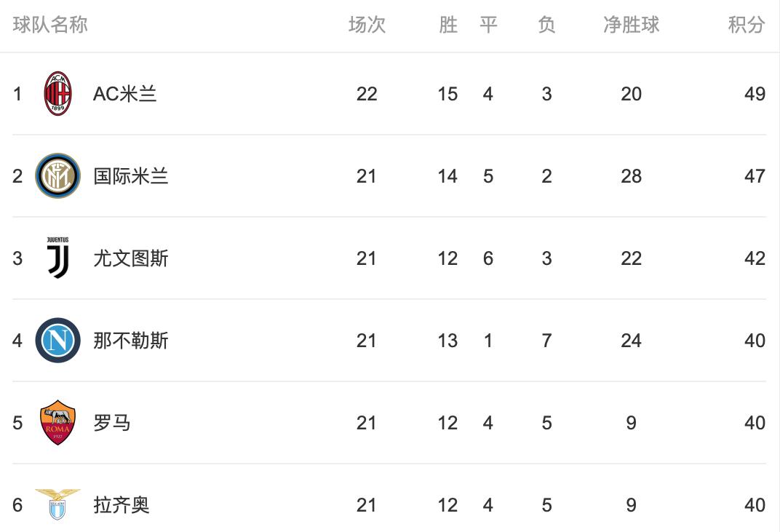
Task: Click the 负 column header
Action: 546,25
